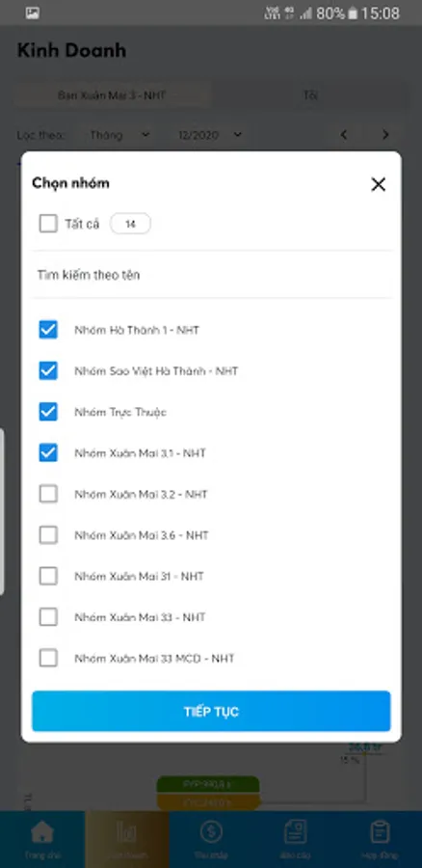
Task: Close the Chọn nhóm dialog with X
Action: [x=379, y=184]
